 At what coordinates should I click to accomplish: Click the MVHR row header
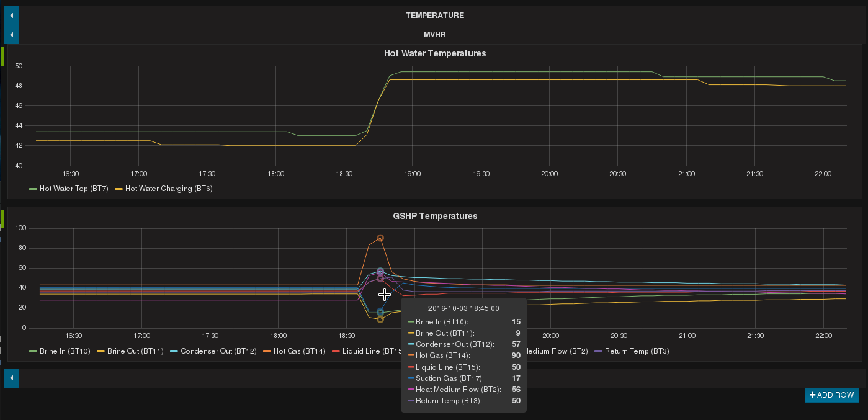[434, 35]
